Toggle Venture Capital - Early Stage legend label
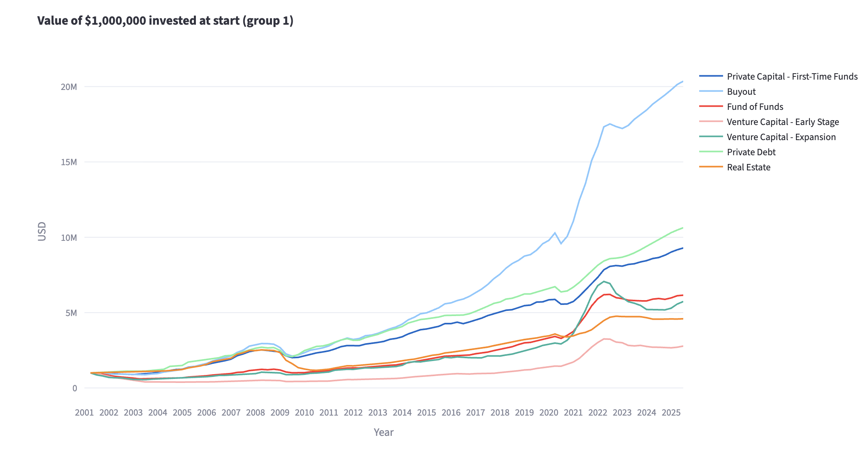The image size is (868, 449). tap(782, 122)
